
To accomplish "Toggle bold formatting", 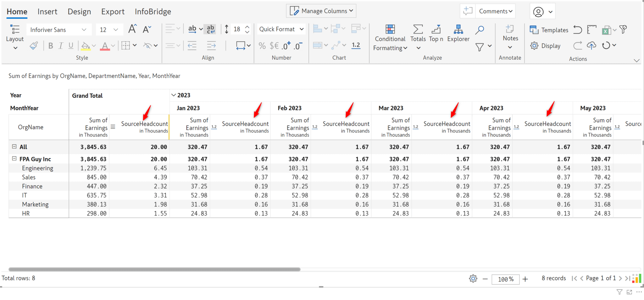I will tap(51, 45).
